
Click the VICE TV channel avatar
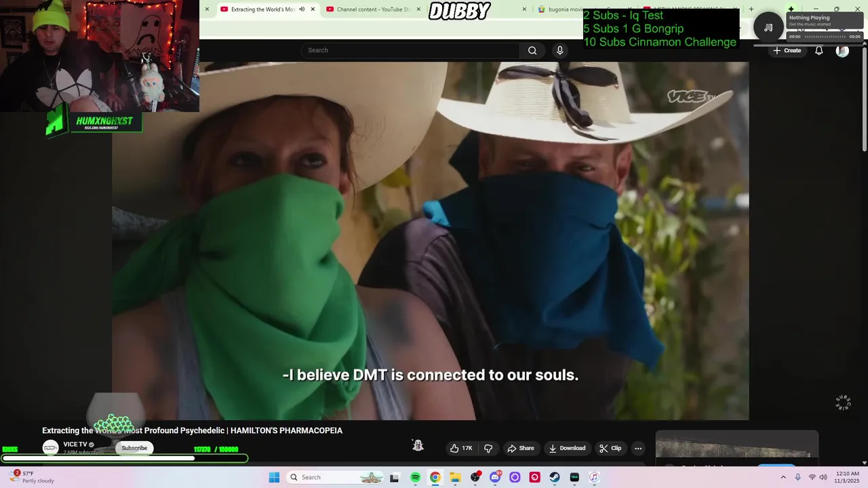pyautogui.click(x=50, y=447)
